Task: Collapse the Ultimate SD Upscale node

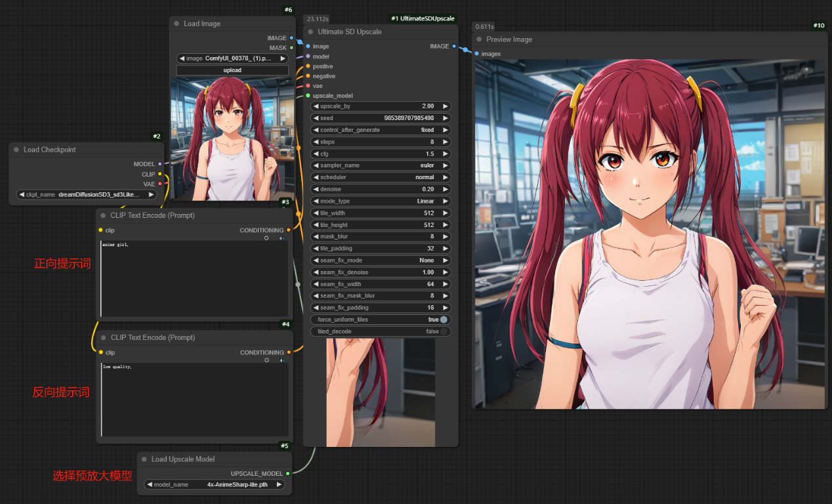Action: (310, 31)
